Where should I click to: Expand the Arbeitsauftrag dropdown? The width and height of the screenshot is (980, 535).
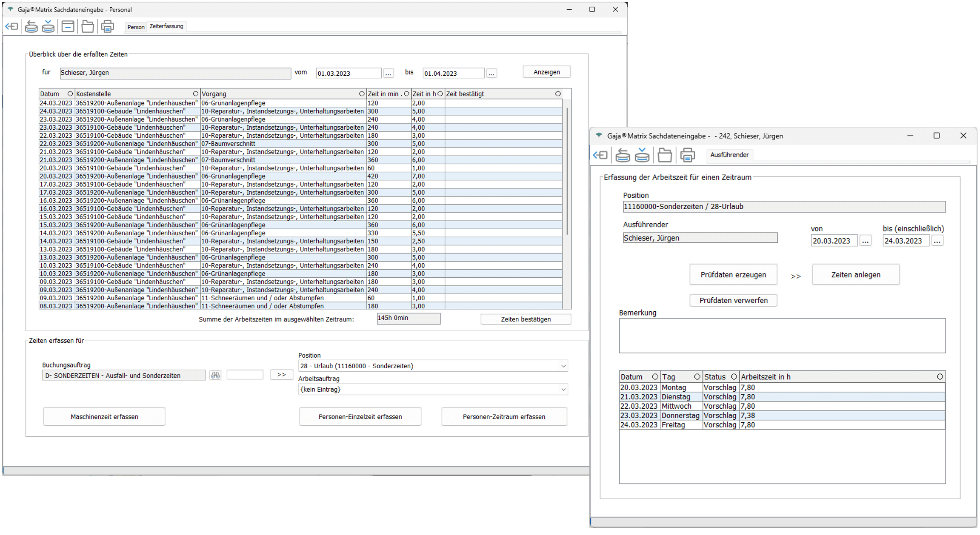click(x=563, y=390)
